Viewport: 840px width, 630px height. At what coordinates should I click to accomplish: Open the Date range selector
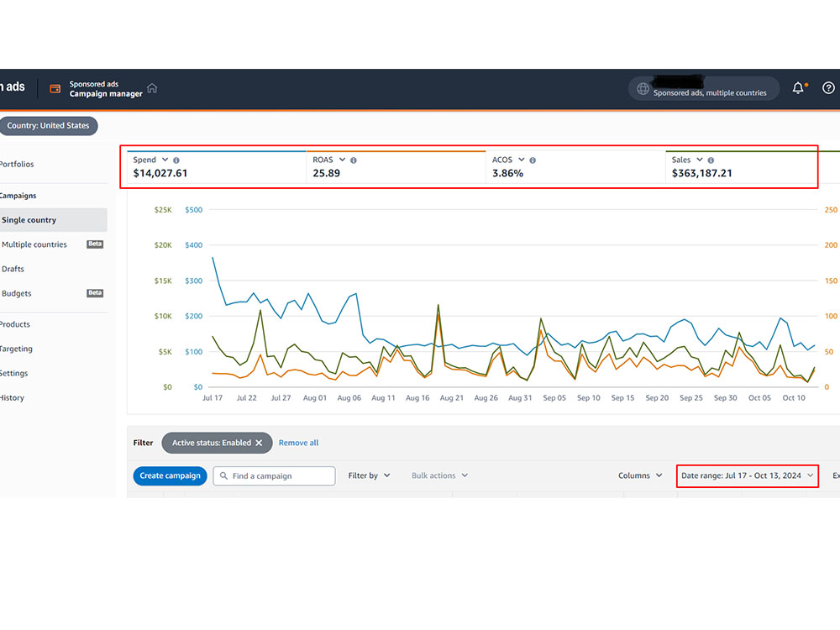[748, 475]
